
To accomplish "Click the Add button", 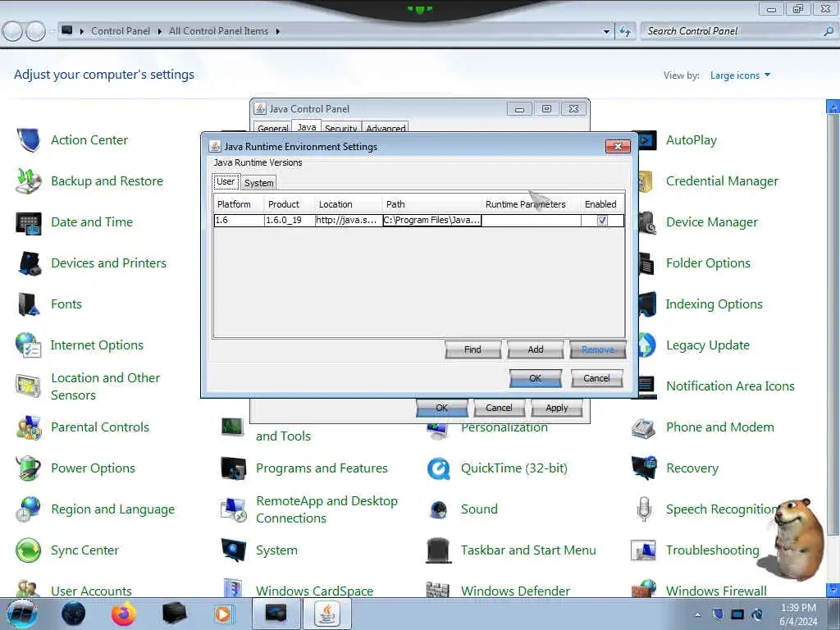I will click(535, 349).
